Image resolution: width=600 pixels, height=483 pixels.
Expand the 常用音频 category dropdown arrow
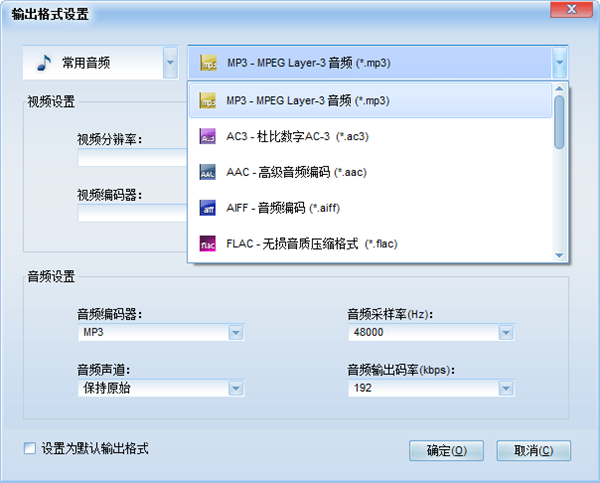170,63
